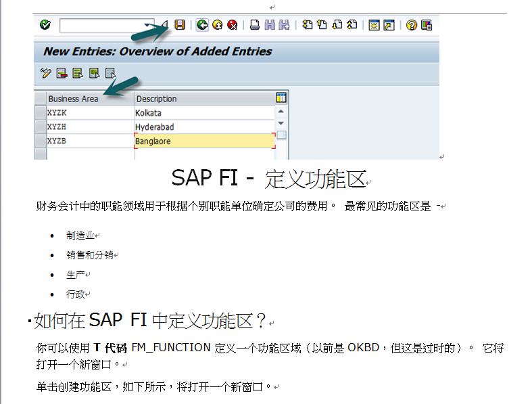532x404 pixels.
Task: Click the bullet text 销售和分销
Action: 90,255
